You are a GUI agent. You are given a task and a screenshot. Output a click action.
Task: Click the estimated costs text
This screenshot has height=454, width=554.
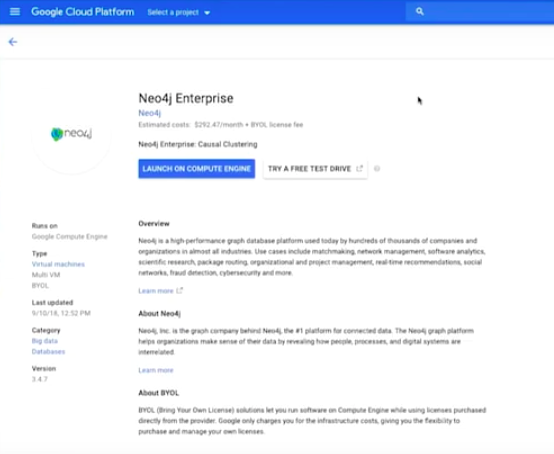point(221,125)
